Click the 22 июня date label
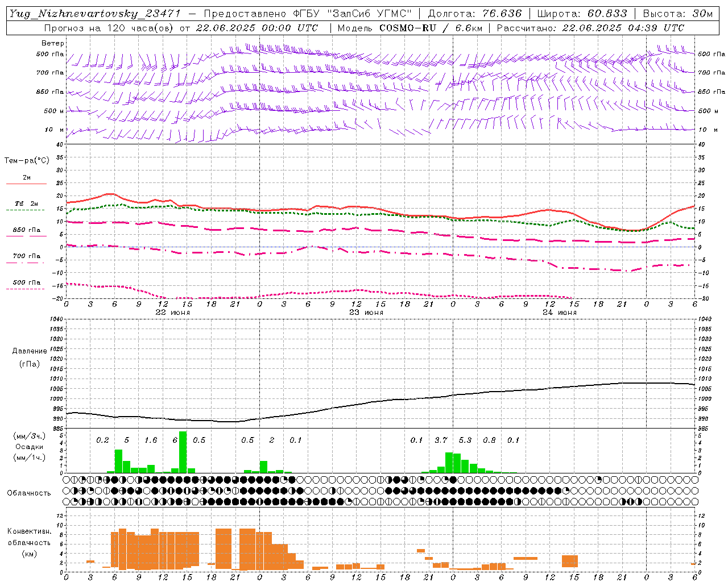Image resolution: width=728 pixels, height=582 pixels. click(x=173, y=312)
